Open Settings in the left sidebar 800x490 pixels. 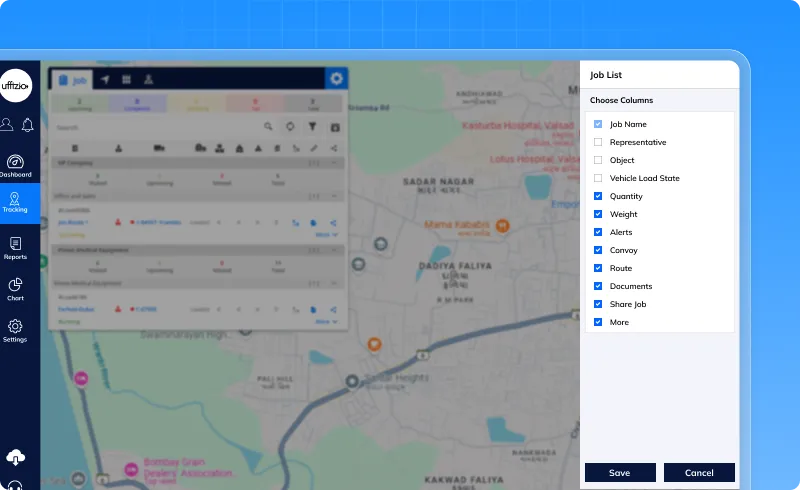point(15,330)
